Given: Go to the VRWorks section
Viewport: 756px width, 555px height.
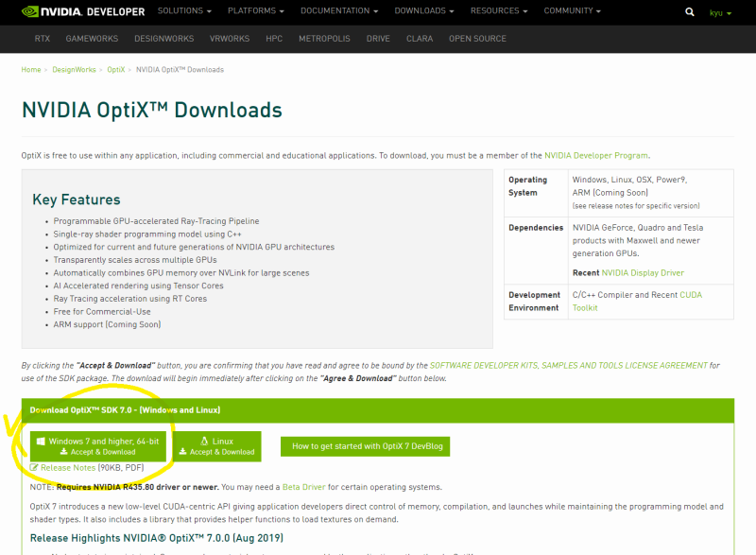Looking at the screenshot, I should 230,39.
